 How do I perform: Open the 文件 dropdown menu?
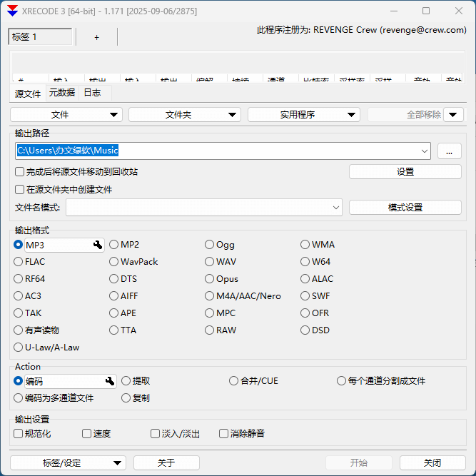pyautogui.click(x=66, y=115)
